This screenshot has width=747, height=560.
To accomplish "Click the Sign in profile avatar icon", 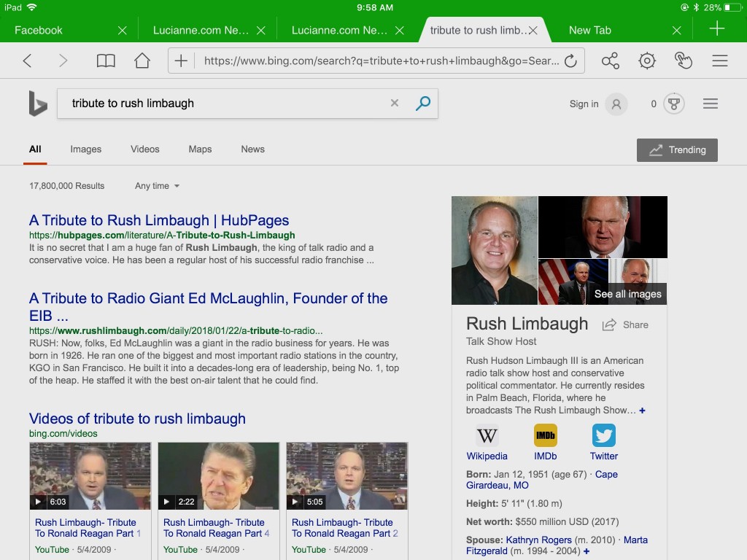I will pos(616,104).
